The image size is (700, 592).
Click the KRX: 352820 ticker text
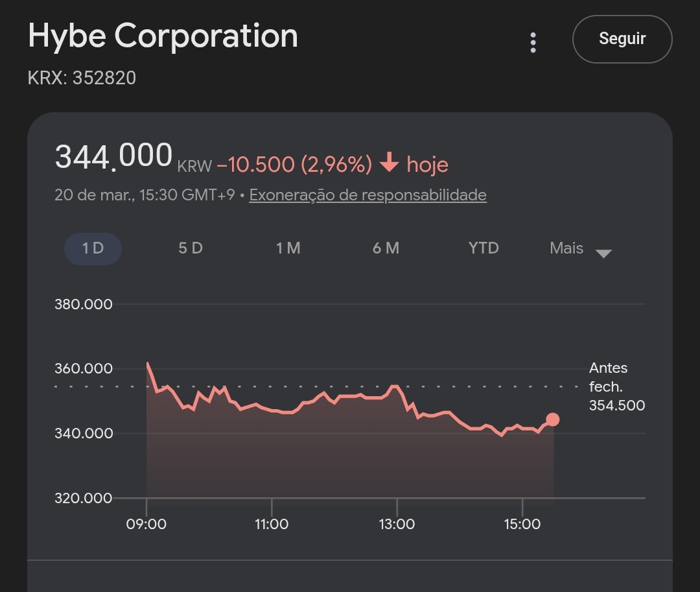pyautogui.click(x=82, y=78)
